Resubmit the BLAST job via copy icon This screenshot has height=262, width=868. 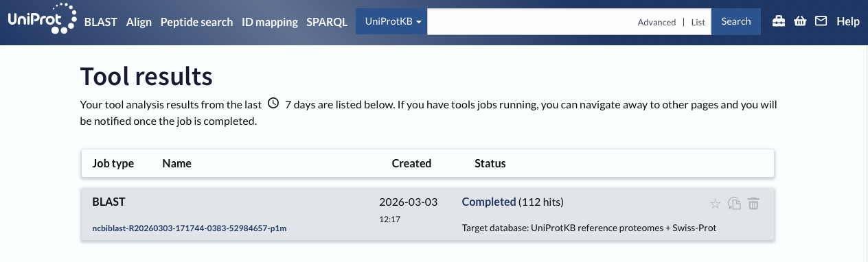pyautogui.click(x=734, y=203)
